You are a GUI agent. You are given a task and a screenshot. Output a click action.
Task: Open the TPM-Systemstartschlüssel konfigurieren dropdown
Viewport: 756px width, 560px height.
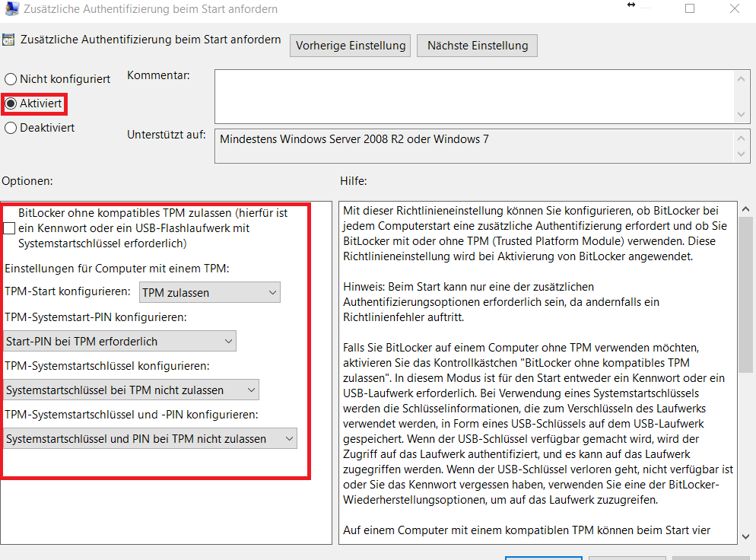(131, 390)
